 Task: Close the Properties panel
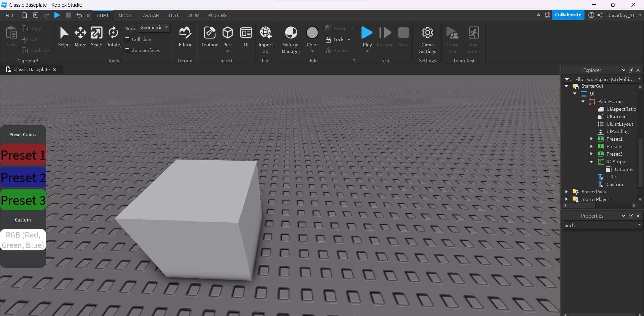[x=638, y=216]
